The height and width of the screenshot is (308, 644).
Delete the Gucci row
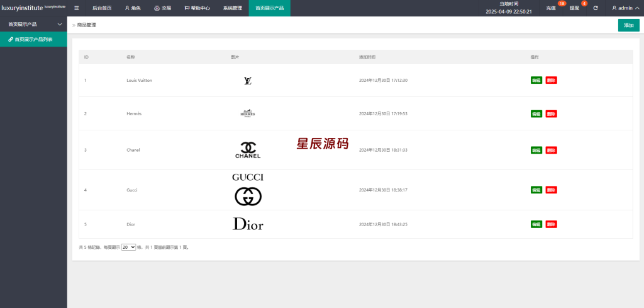point(551,190)
